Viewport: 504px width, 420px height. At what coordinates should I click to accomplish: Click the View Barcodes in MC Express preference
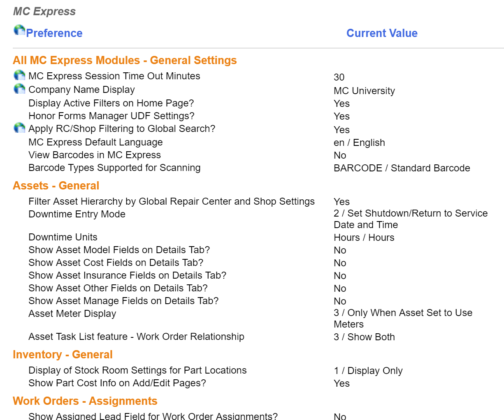pyautogui.click(x=95, y=155)
